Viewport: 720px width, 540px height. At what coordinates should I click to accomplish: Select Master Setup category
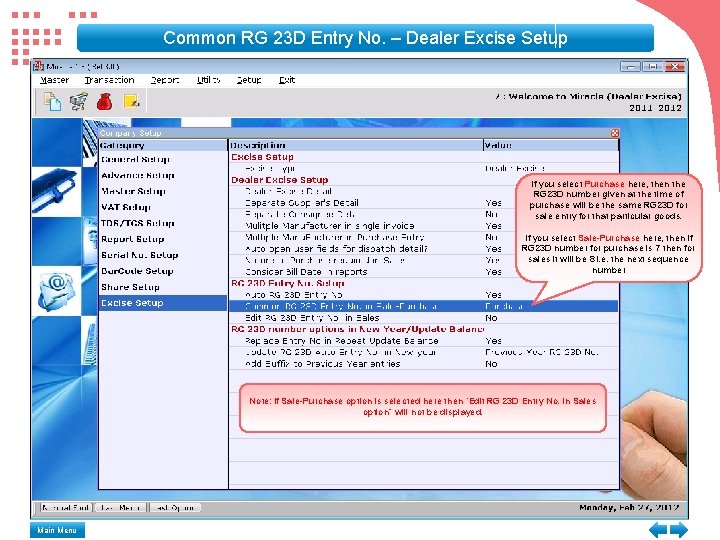click(163, 191)
